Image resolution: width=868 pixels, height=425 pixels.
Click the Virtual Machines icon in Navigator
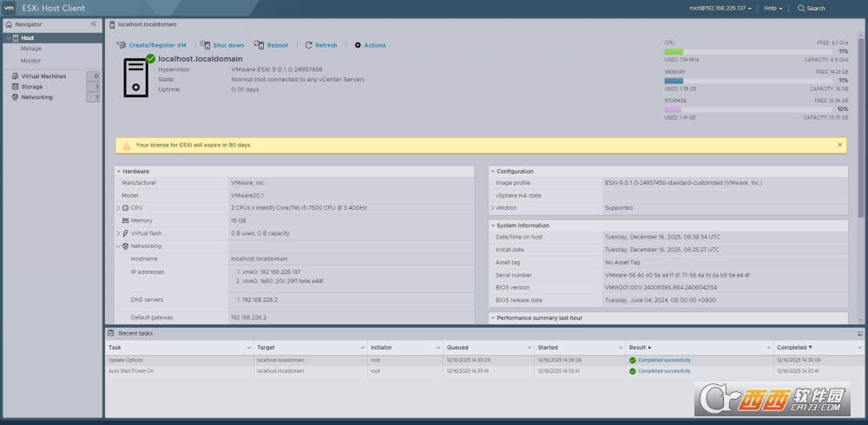16,76
